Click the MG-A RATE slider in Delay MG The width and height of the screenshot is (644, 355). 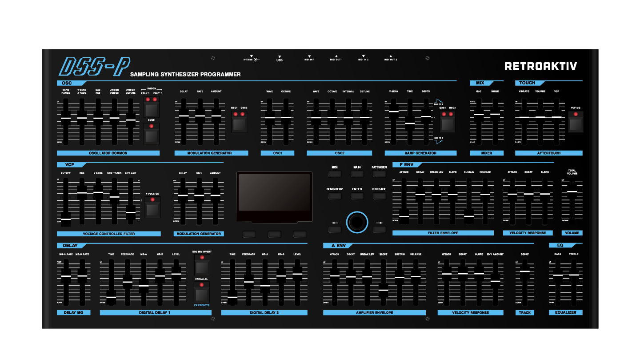coord(66,283)
